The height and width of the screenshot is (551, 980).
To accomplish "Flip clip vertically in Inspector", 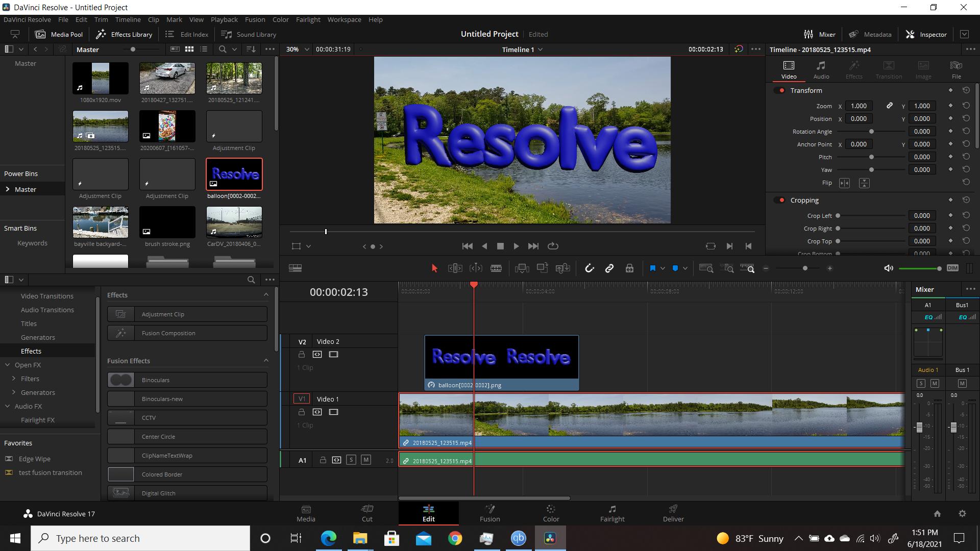I will (864, 183).
